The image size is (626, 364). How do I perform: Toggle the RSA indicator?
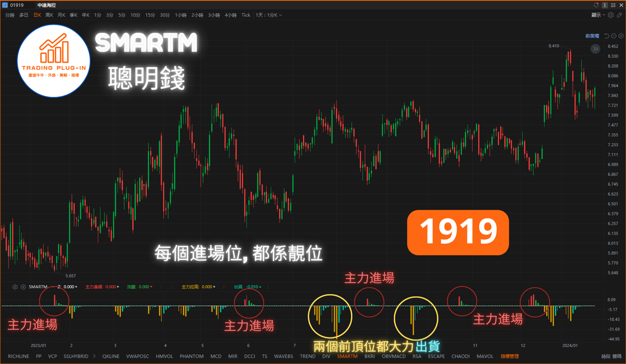417,356
